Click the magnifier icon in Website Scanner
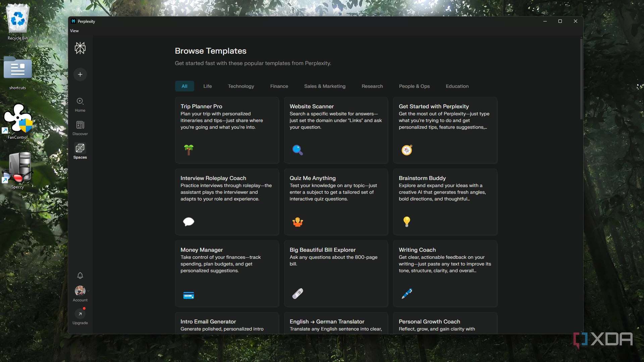644x362 pixels. tap(298, 150)
